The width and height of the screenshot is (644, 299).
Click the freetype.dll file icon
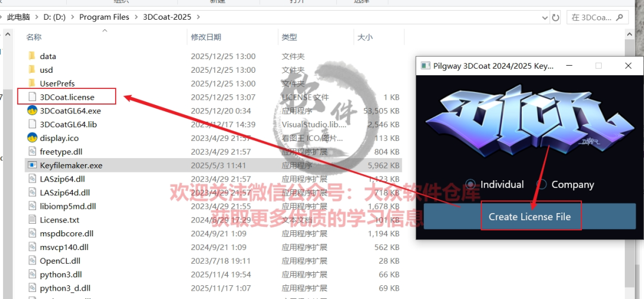click(32, 152)
